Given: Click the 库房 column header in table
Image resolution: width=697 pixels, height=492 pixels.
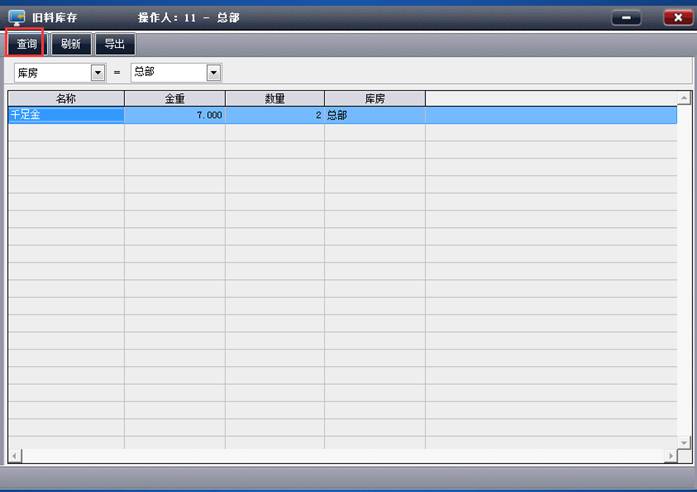Looking at the screenshot, I should (x=375, y=98).
